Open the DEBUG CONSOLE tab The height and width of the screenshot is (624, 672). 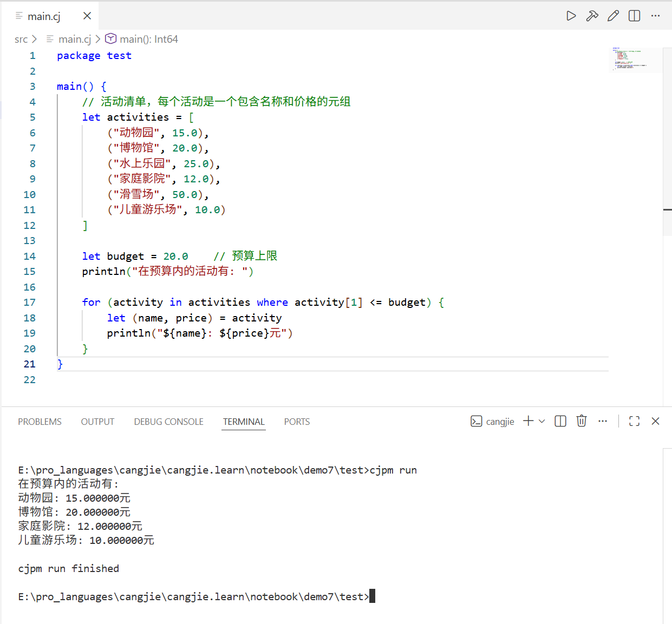coord(168,422)
